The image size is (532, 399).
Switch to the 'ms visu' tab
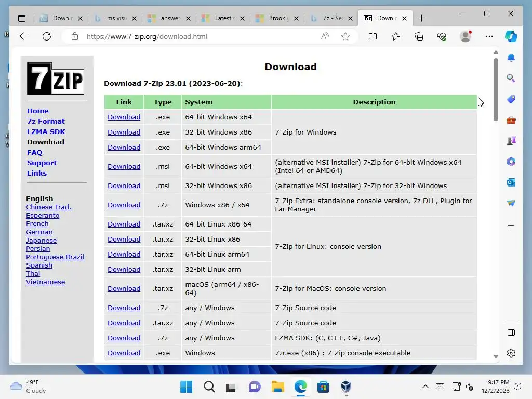pos(116,18)
